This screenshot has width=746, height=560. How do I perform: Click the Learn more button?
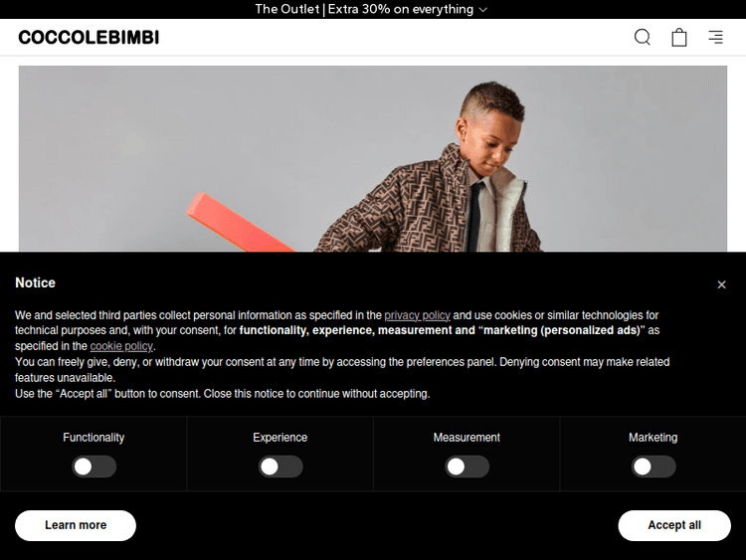click(x=76, y=525)
